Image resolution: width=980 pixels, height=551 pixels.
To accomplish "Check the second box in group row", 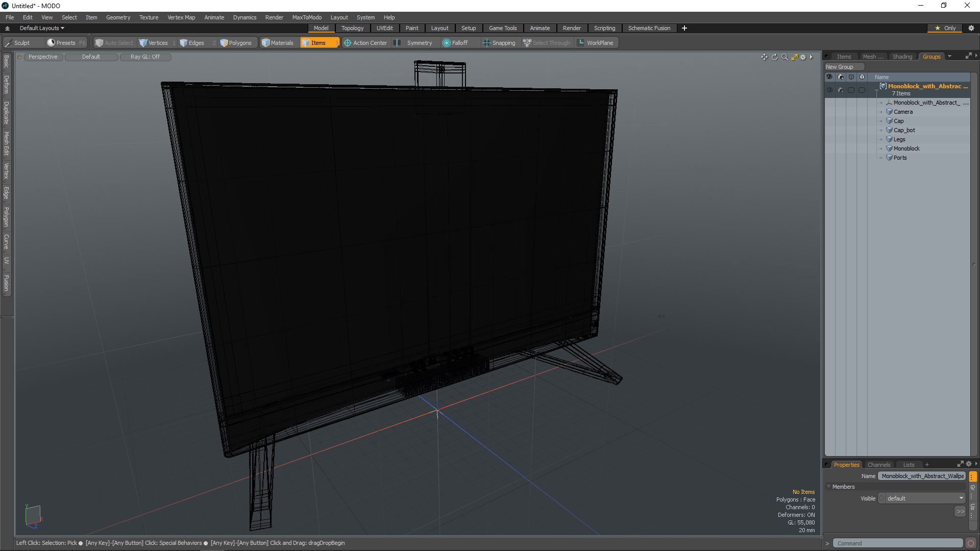I will click(x=862, y=90).
